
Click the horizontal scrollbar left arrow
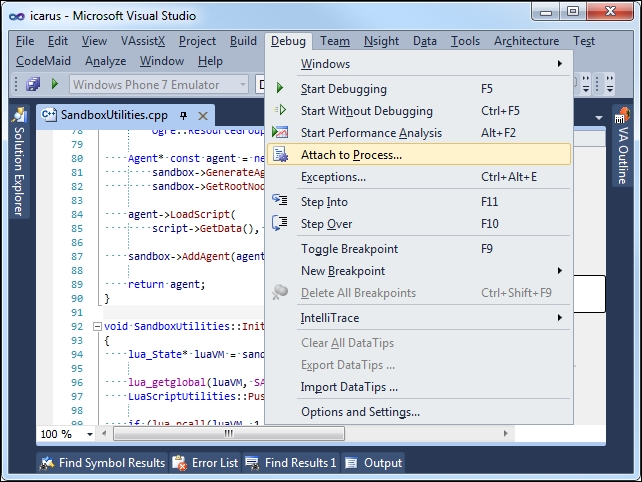coord(104,433)
